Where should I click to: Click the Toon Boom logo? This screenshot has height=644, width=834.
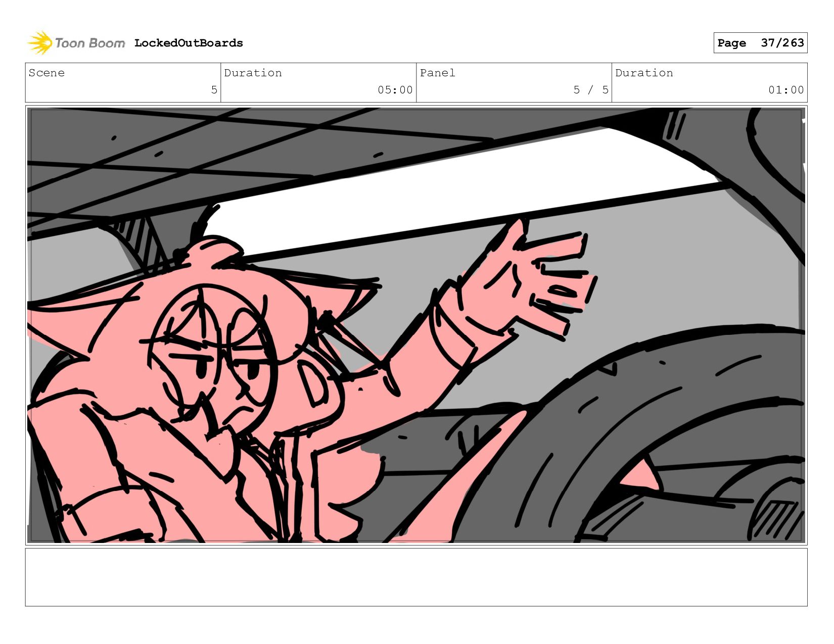76,43
